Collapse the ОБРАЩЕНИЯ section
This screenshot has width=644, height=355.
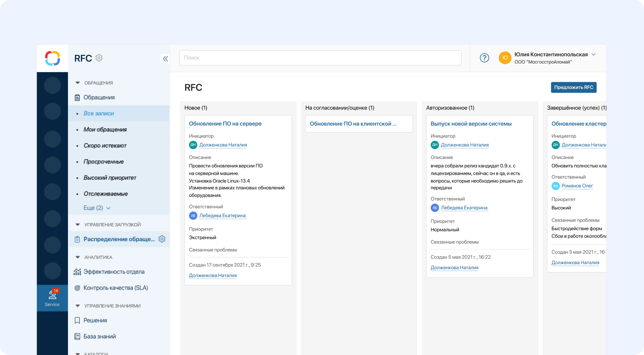(78, 83)
